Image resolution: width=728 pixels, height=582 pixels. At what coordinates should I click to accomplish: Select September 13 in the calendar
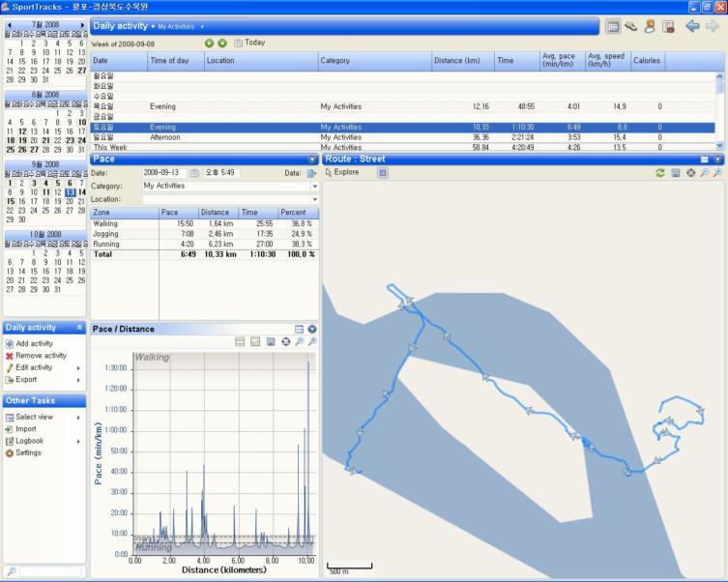70,192
